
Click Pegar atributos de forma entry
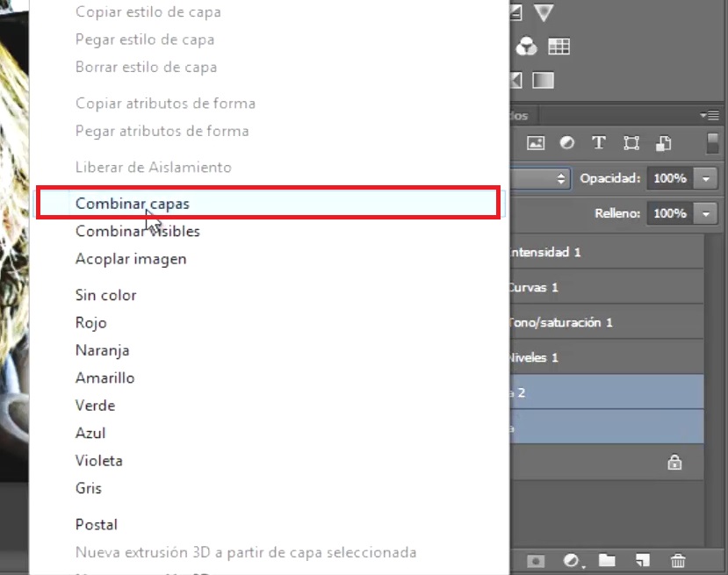click(x=162, y=131)
